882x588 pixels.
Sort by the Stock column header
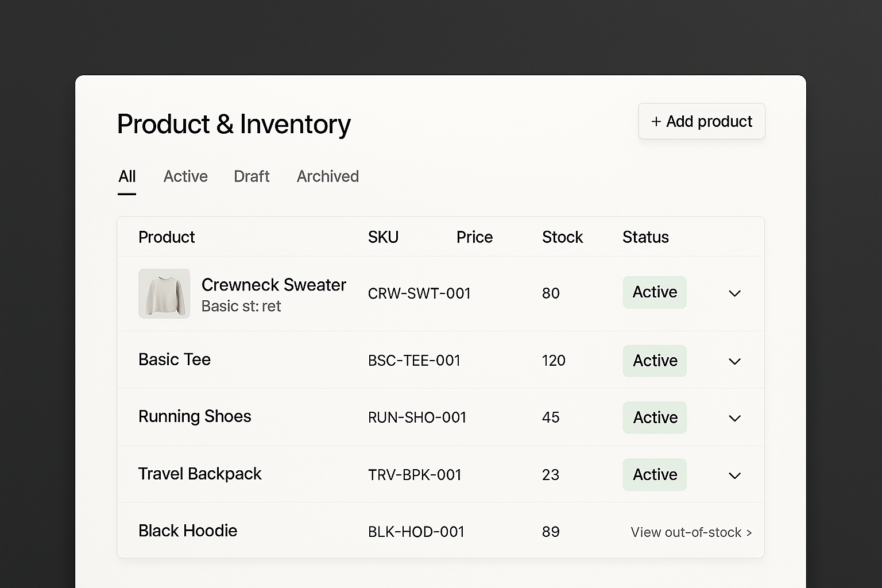562,237
